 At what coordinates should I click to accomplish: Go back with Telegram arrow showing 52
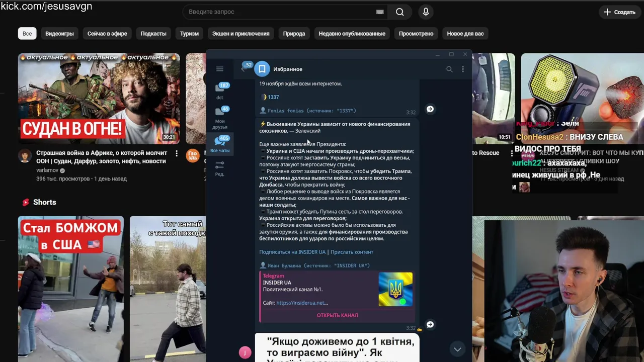pos(245,68)
